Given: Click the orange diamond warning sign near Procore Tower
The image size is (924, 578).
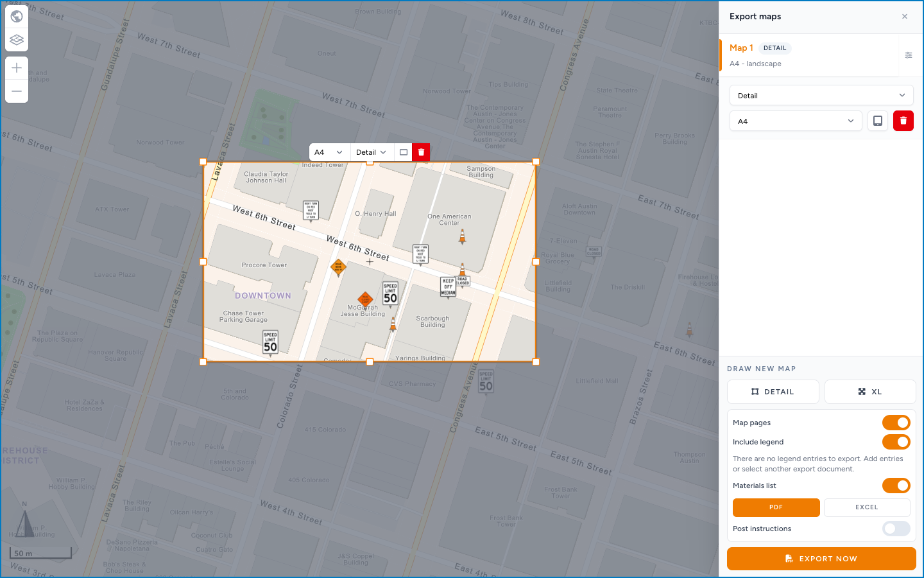Looking at the screenshot, I should 338,267.
